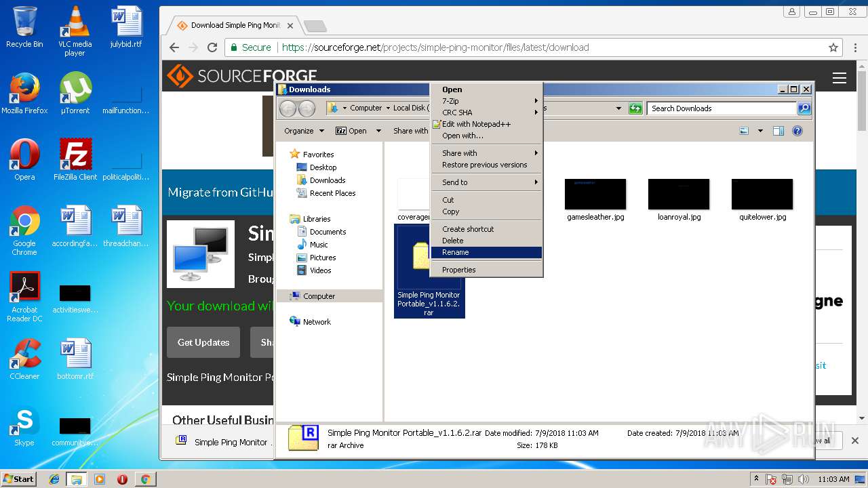
Task: Launch Mozilla Firefox from the desktop
Action: (24, 93)
